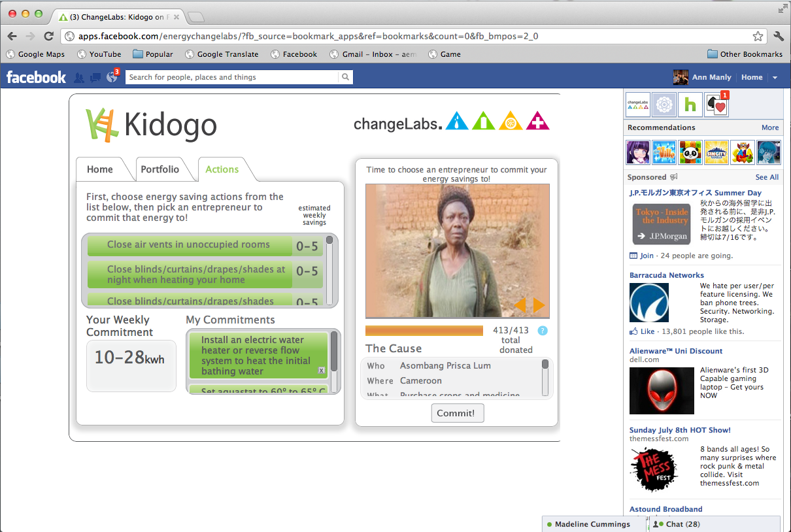Viewport: 791px width, 532px height.
Task: Click the entrepreneur photo
Action: [458, 251]
